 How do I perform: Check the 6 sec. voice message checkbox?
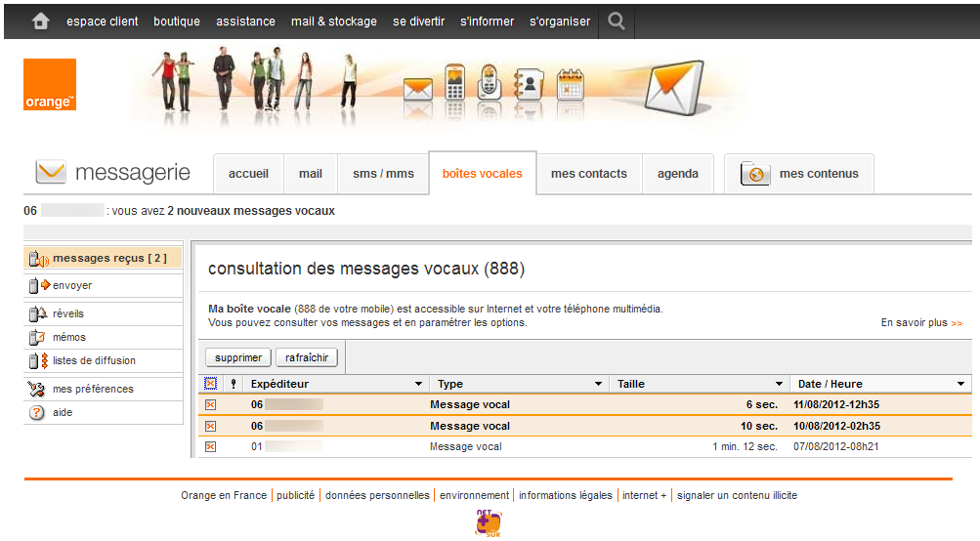(210, 404)
